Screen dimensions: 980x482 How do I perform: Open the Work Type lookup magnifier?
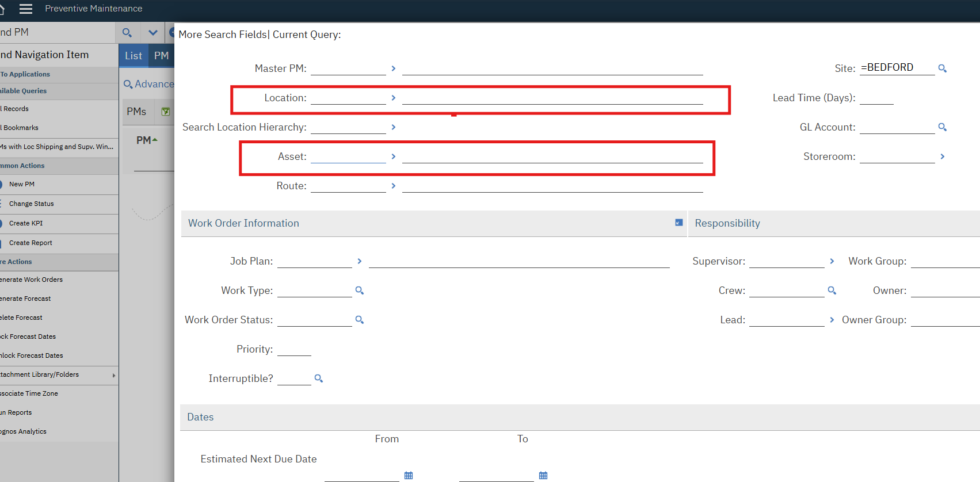point(359,290)
